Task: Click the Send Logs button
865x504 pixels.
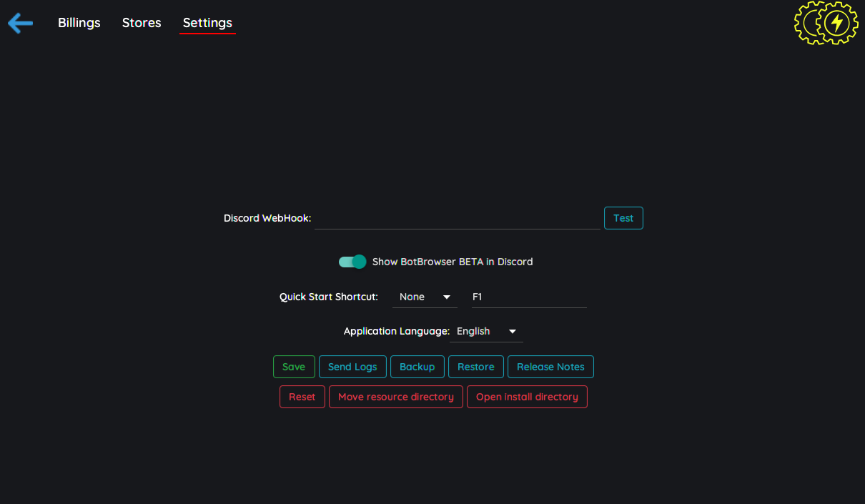Action: click(x=352, y=367)
